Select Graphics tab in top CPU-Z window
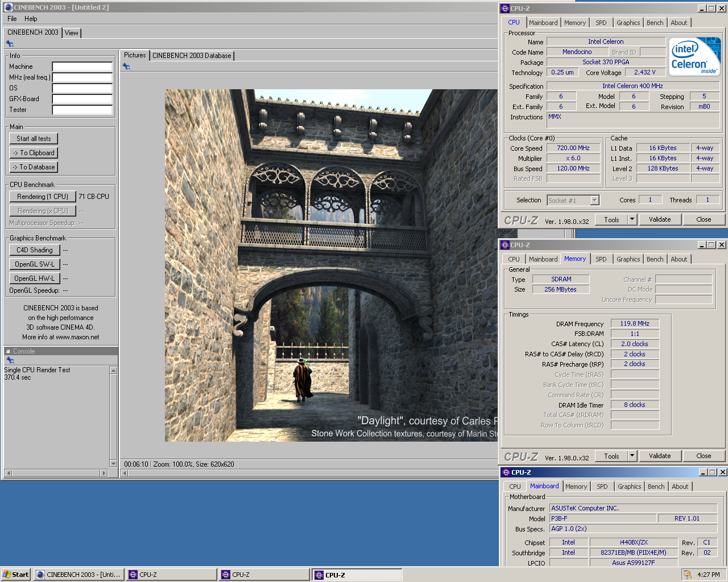 (x=628, y=23)
